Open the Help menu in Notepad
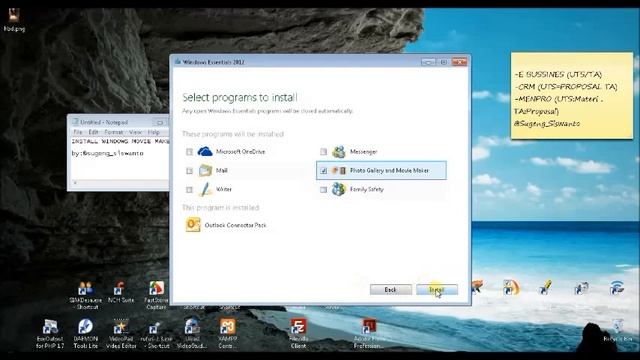 pyautogui.click(x=153, y=132)
